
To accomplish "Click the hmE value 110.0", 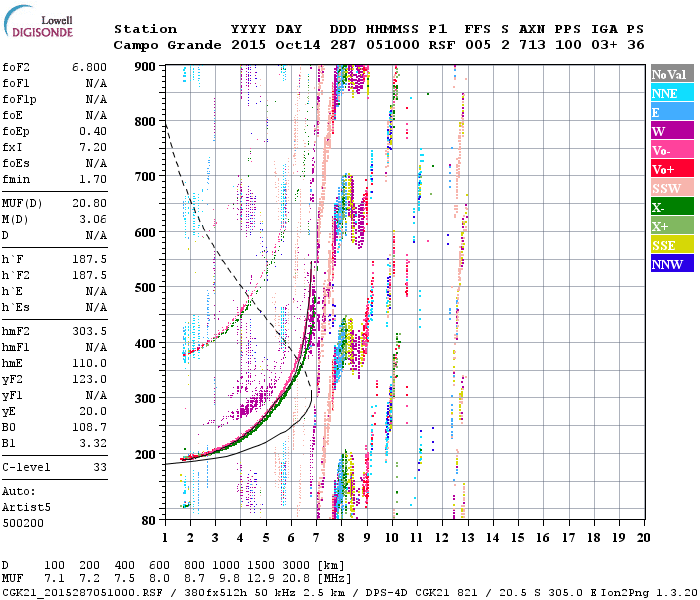I will click(x=89, y=363).
